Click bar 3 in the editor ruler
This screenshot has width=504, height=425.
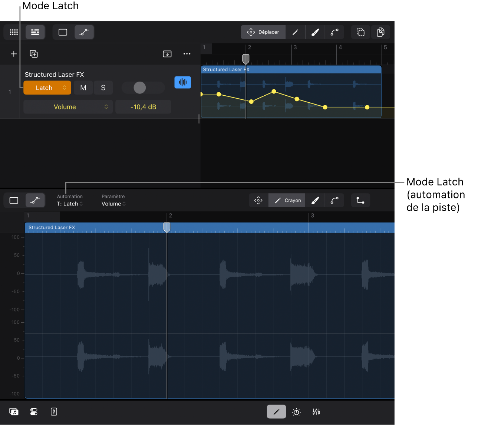click(x=313, y=215)
